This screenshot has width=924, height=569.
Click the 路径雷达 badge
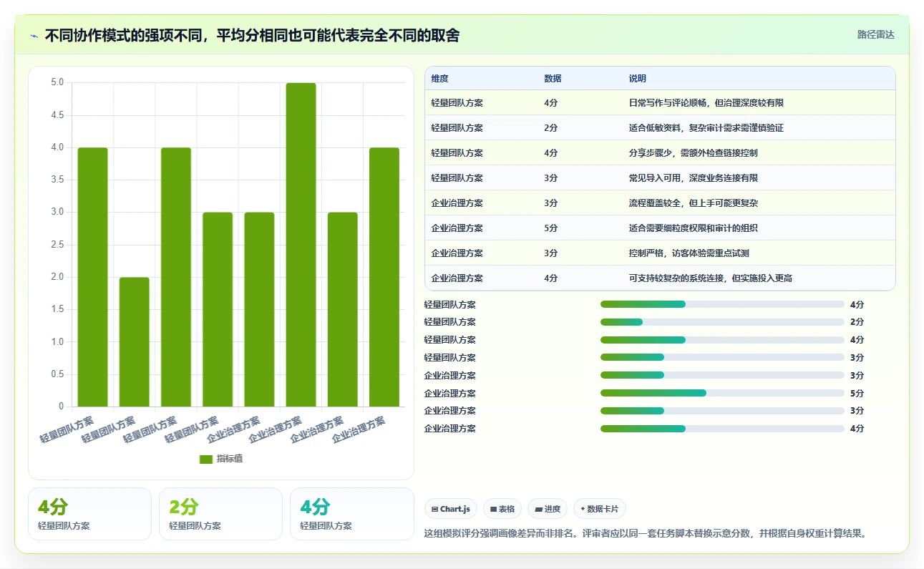coord(875,34)
